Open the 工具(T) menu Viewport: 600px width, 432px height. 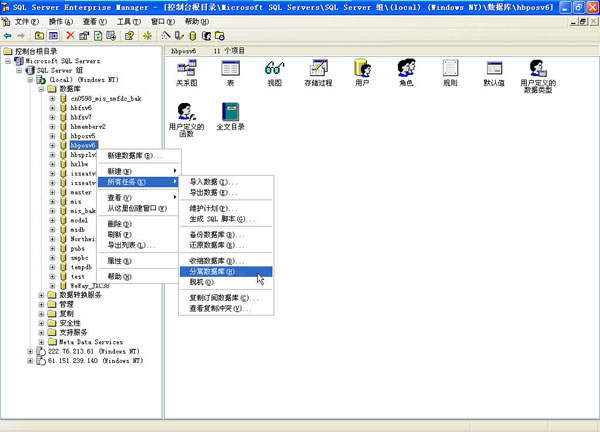click(x=129, y=22)
